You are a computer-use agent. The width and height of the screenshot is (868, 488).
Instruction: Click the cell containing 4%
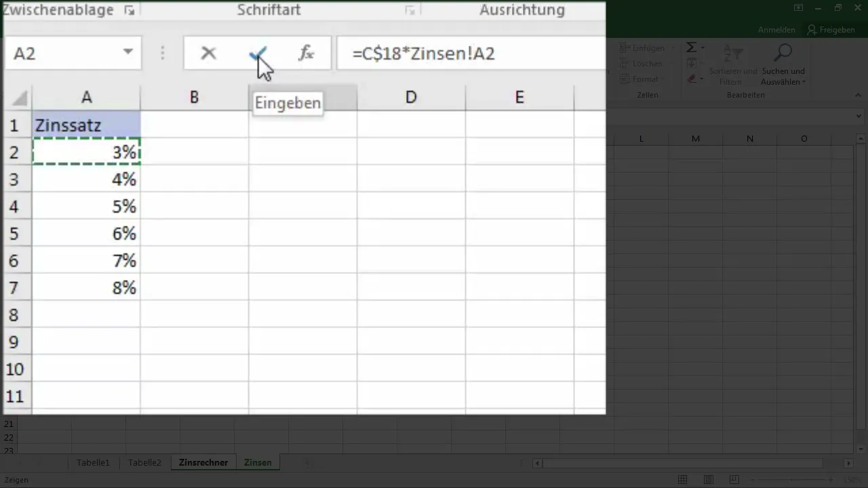86,180
